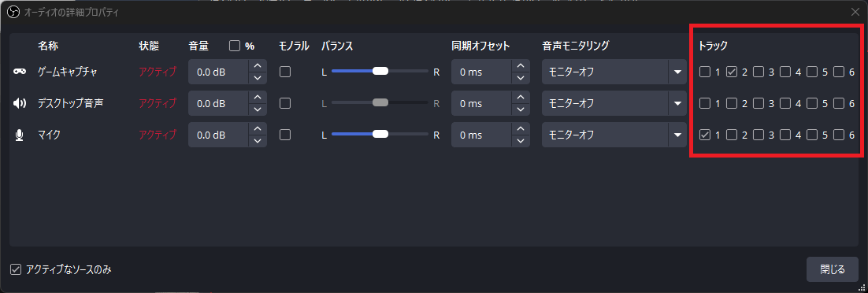Click the 音声モニタリング column header
The height and width of the screenshot is (293, 868).
[575, 46]
